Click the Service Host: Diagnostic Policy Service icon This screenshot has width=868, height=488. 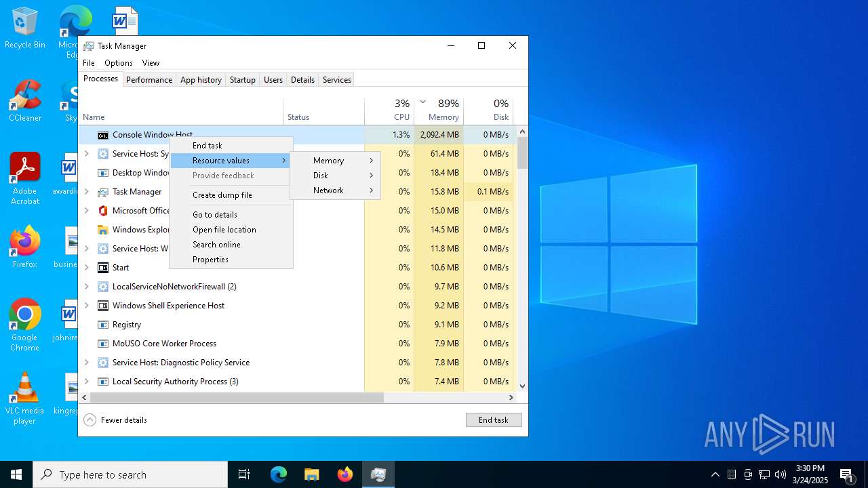pos(103,363)
